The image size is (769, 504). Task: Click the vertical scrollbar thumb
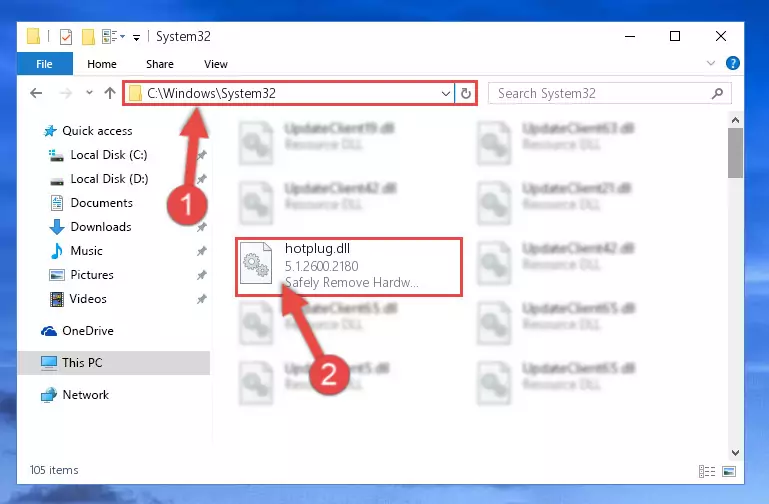735,153
